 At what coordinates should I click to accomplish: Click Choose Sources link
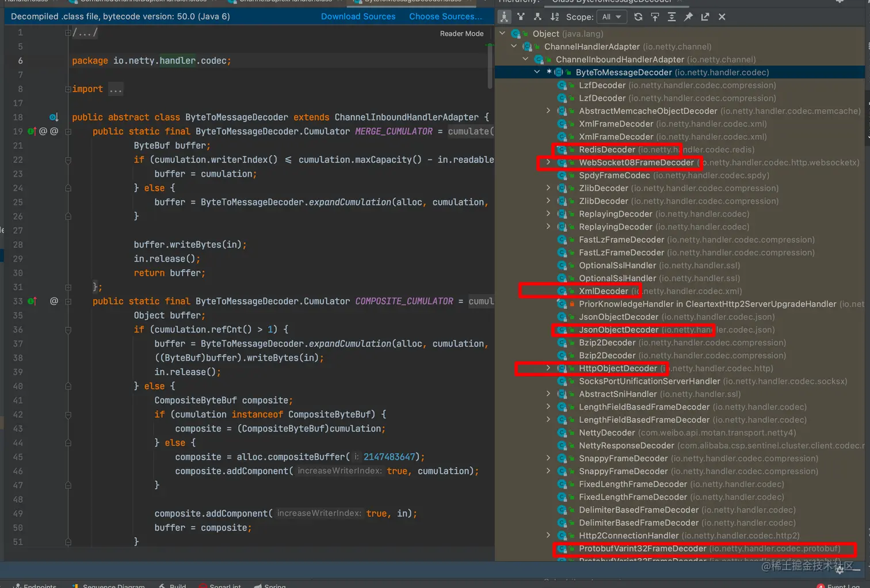[x=445, y=17]
